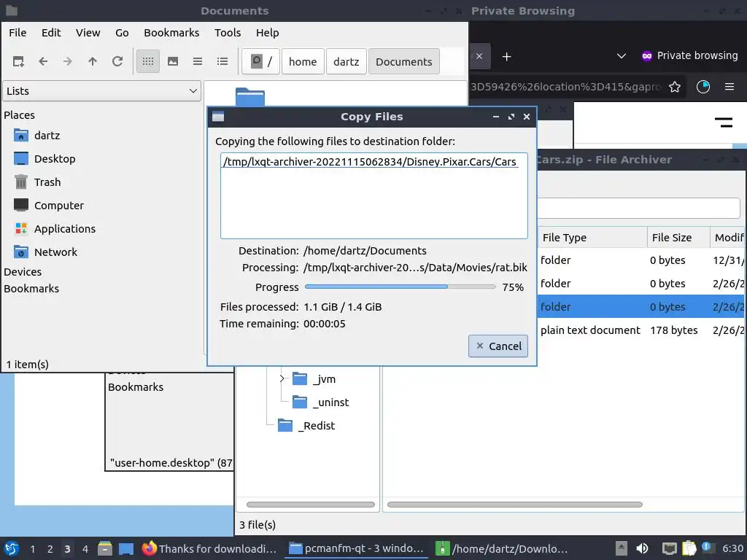Switch to file archiver taskbar entry

[503, 548]
